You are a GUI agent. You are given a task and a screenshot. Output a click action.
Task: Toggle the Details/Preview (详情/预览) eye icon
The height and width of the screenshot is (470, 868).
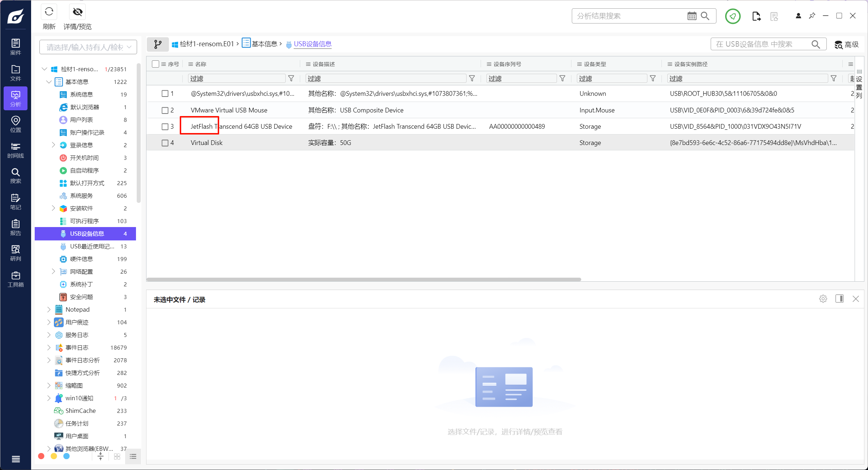point(77,12)
